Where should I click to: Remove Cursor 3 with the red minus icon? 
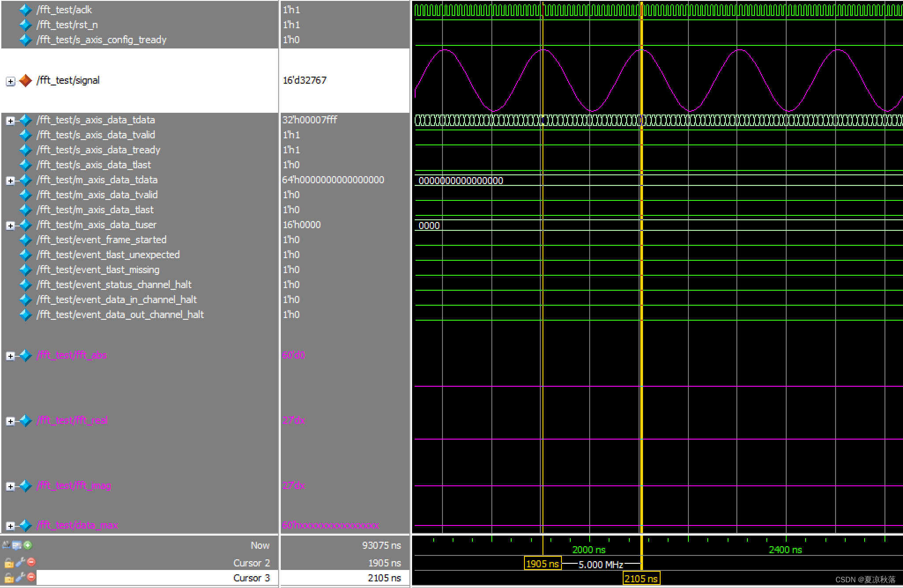(x=31, y=577)
